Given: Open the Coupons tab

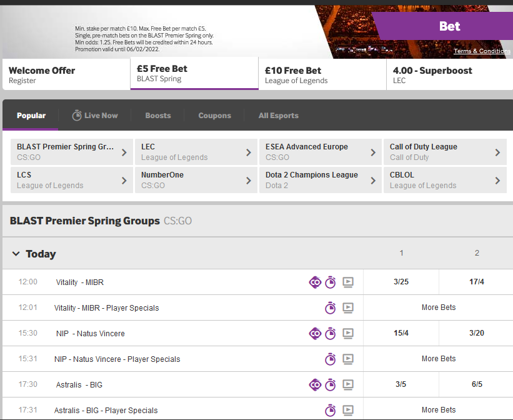Looking at the screenshot, I should click(x=214, y=116).
